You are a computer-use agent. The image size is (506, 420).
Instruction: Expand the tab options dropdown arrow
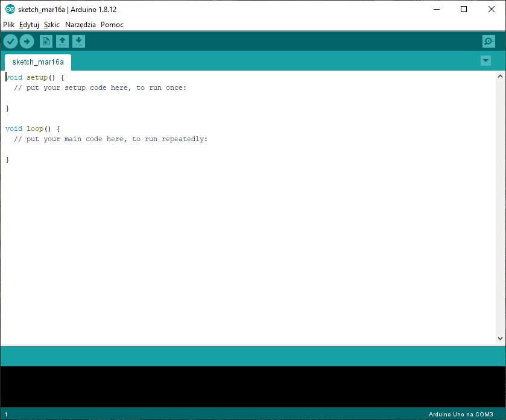(x=485, y=61)
